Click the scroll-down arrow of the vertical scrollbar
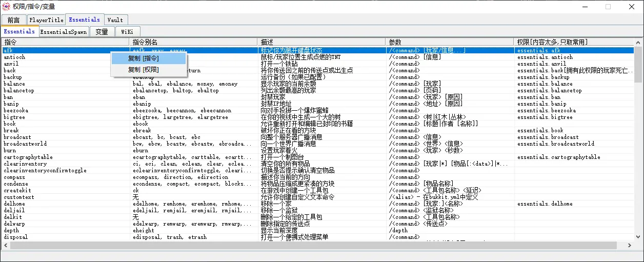Image resolution: width=644 pixels, height=262 pixels. [x=638, y=237]
